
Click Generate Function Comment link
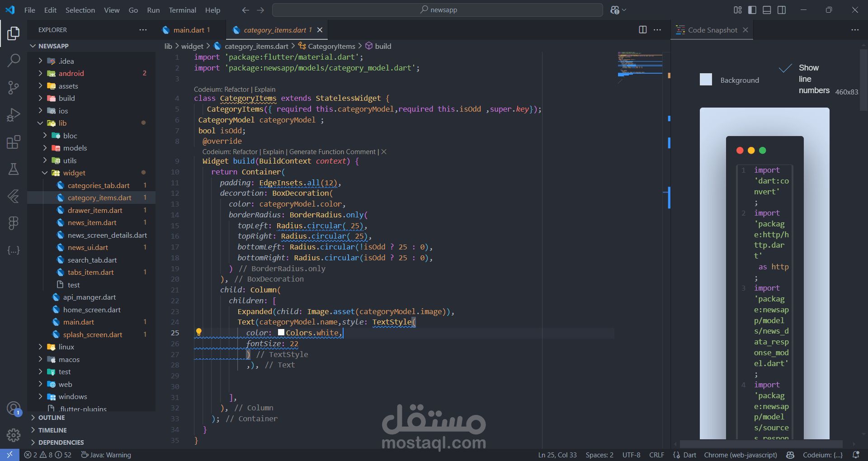[332, 152]
